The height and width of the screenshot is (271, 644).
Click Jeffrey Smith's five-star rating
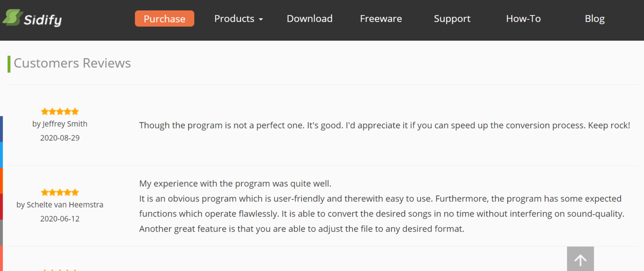click(60, 111)
